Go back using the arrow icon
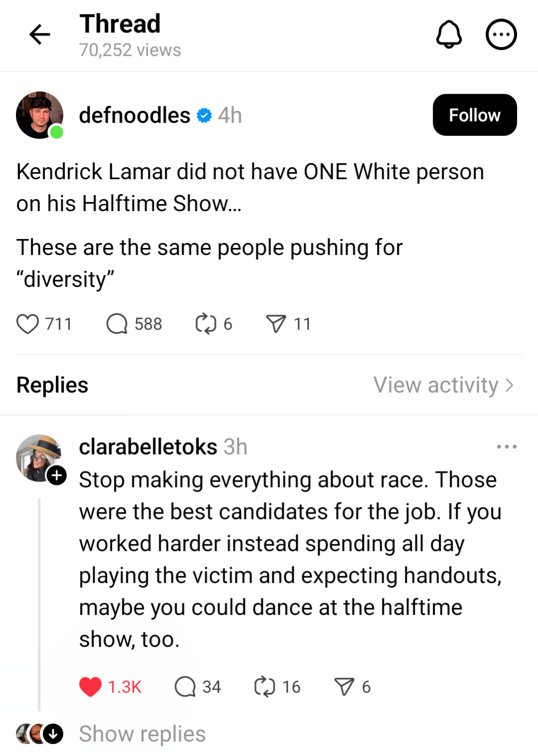The width and height of the screenshot is (538, 756). pyautogui.click(x=40, y=34)
